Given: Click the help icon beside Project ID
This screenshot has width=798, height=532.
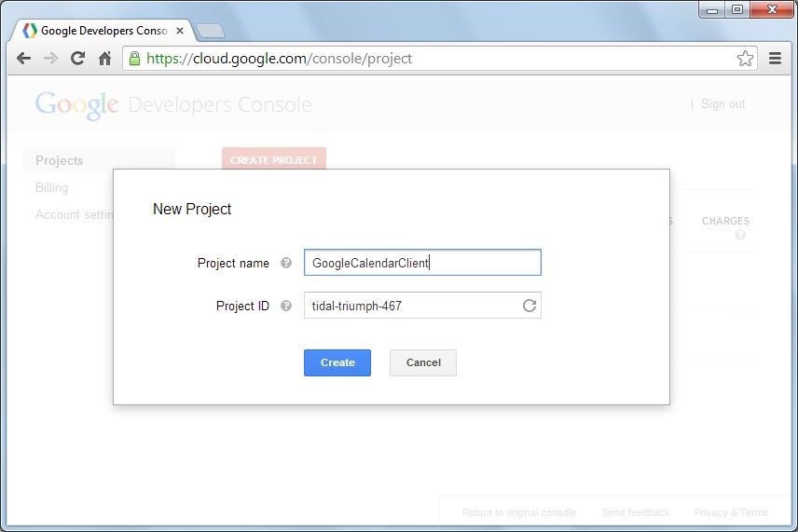Looking at the screenshot, I should coord(286,306).
